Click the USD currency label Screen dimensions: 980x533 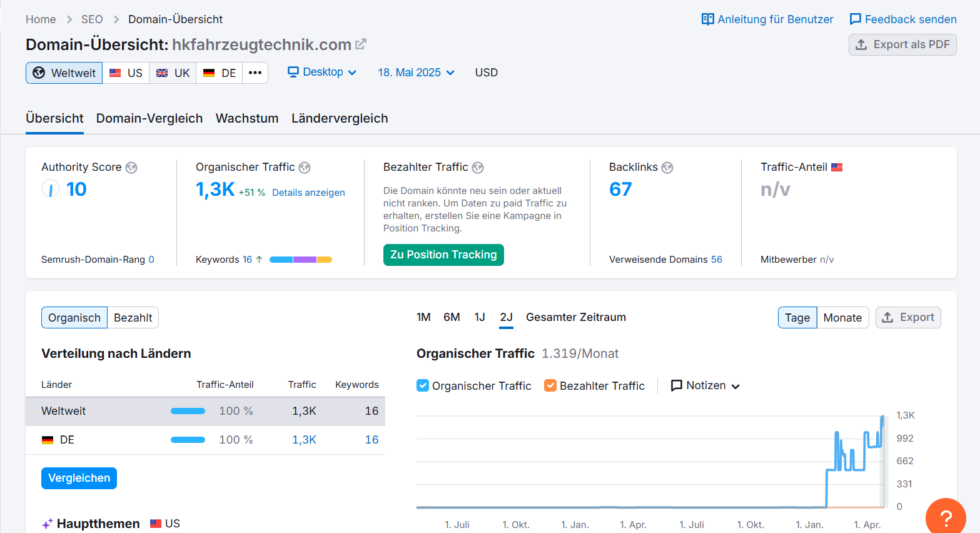(x=487, y=73)
